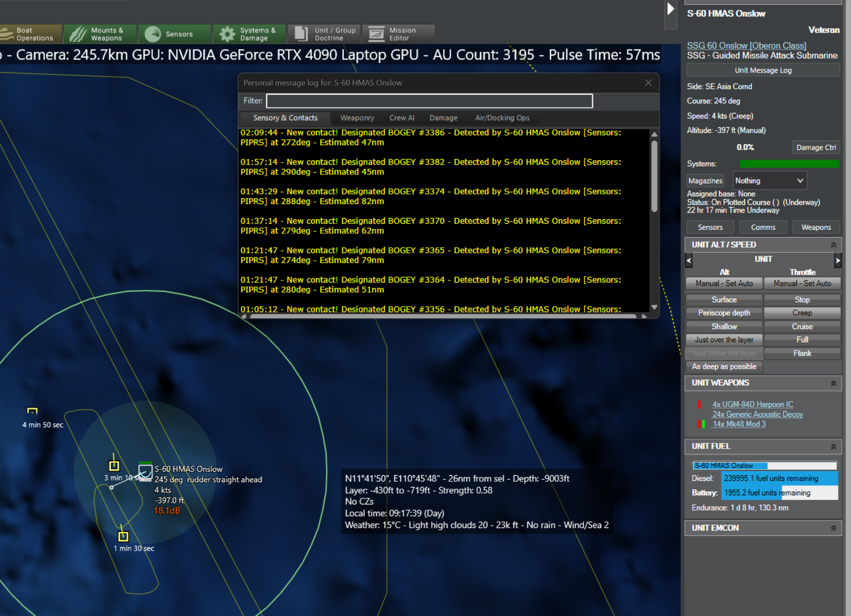Viewport: 851px width, 616px height.
Task: Click the BOGEY #3365 contact message
Action: coord(431,255)
